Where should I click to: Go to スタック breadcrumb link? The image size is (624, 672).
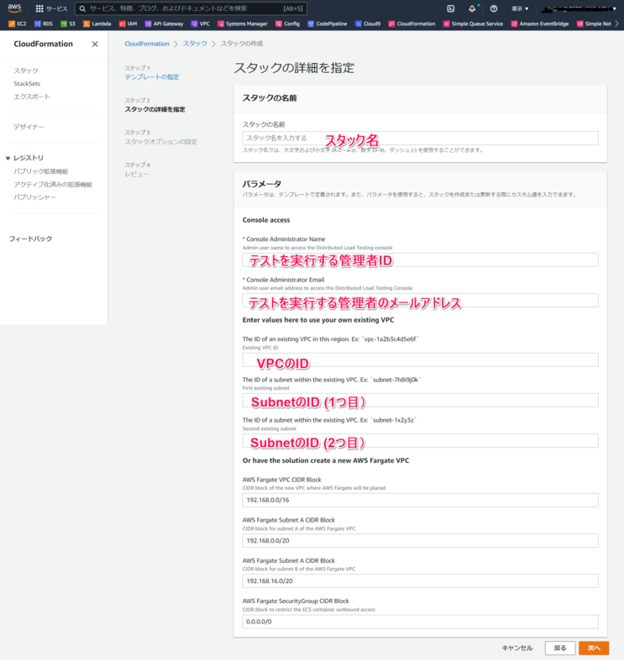click(x=195, y=44)
